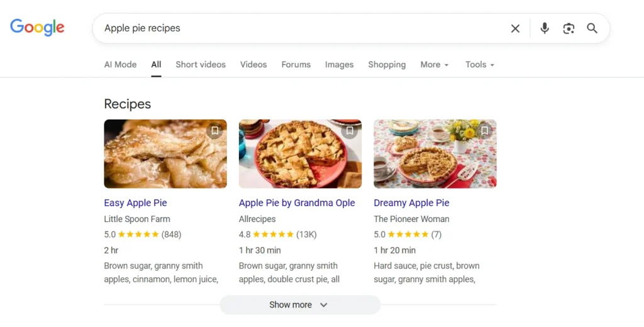
Task: Open the Tools dropdown
Action: (480, 64)
